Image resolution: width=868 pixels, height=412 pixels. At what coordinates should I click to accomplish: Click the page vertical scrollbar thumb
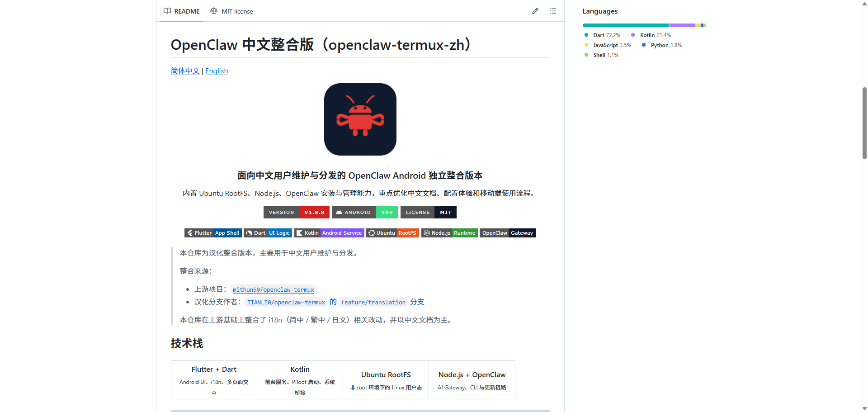pyautogui.click(x=864, y=123)
